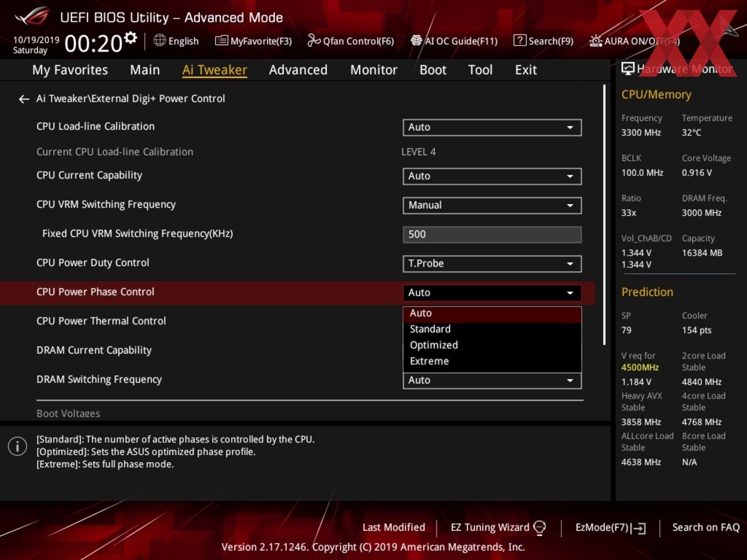The height and width of the screenshot is (560, 747).
Task: Open Search on FAQ
Action: click(706, 528)
